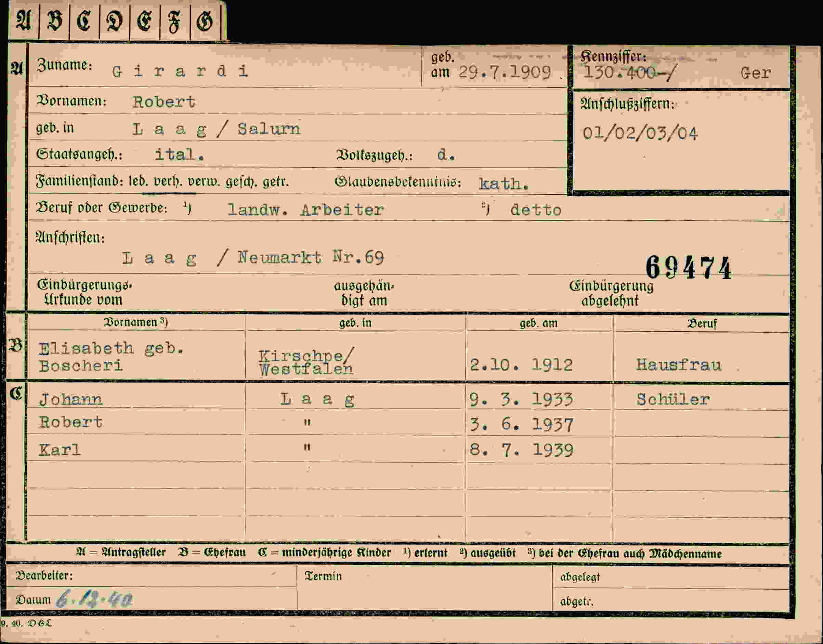Click the Einbürgerung abgelehnt label
Screen dimensions: 823x644
611,293
